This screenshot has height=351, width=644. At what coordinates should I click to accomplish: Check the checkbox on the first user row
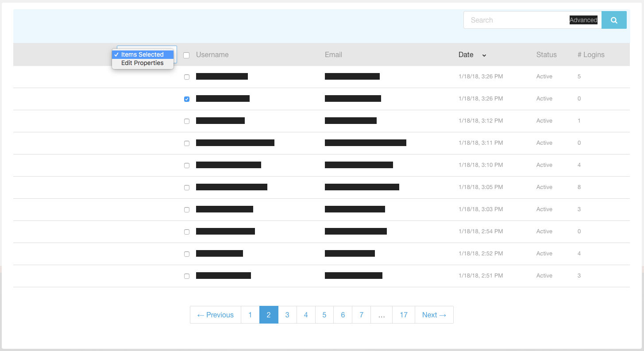[186, 77]
